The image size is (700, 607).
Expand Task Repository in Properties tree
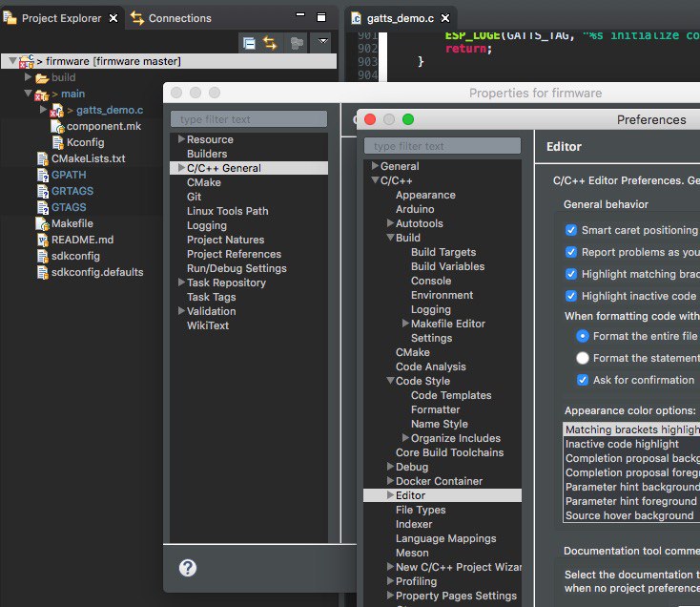click(181, 283)
